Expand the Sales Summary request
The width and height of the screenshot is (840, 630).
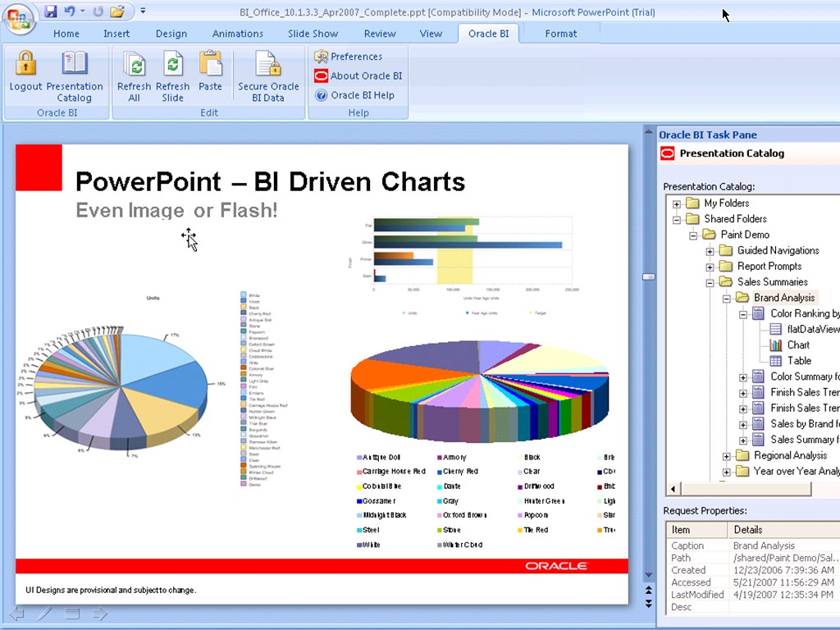743,441
